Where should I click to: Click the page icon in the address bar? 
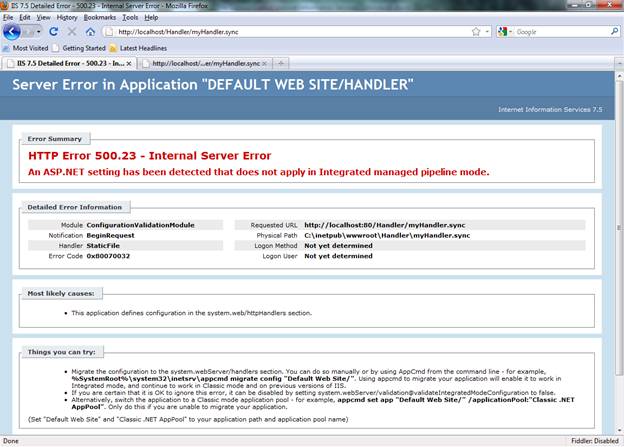point(109,32)
